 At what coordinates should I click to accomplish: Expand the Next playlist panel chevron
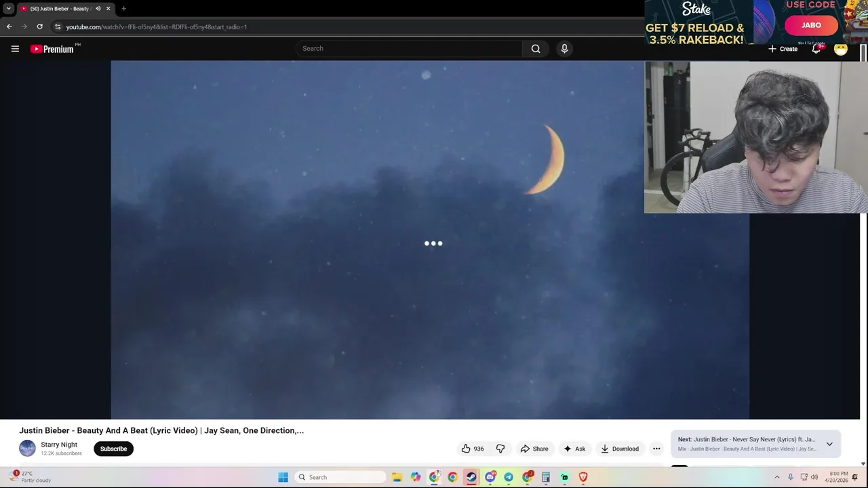point(829,444)
